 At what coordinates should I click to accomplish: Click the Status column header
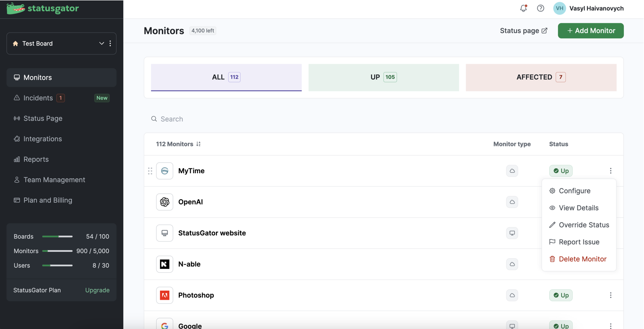(559, 144)
